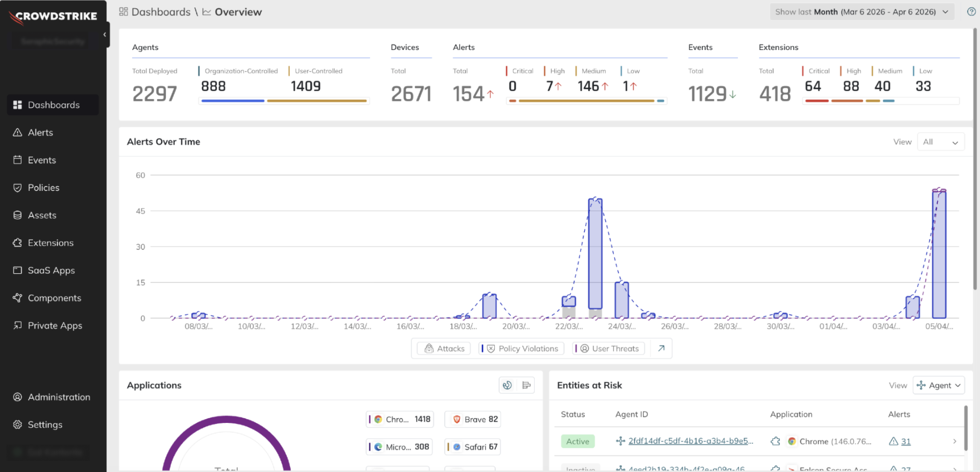Toggle the Attacks legend filter
Screen dimensions: 980x472
(444, 348)
